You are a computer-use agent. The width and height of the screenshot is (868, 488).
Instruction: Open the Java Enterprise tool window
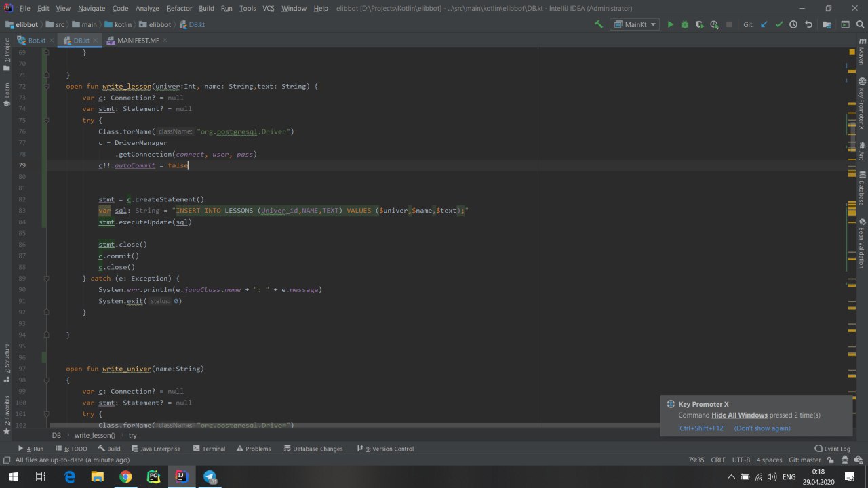coord(156,449)
